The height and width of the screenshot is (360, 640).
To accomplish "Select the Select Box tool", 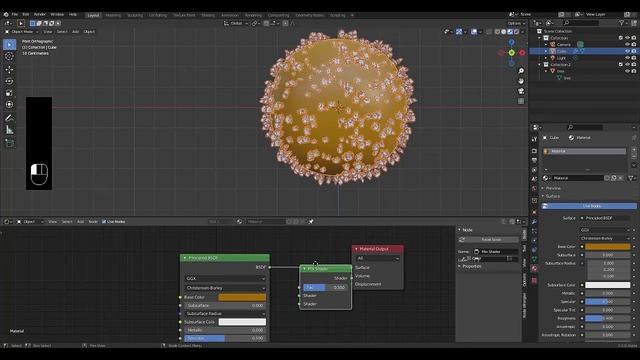I will click(x=9, y=44).
